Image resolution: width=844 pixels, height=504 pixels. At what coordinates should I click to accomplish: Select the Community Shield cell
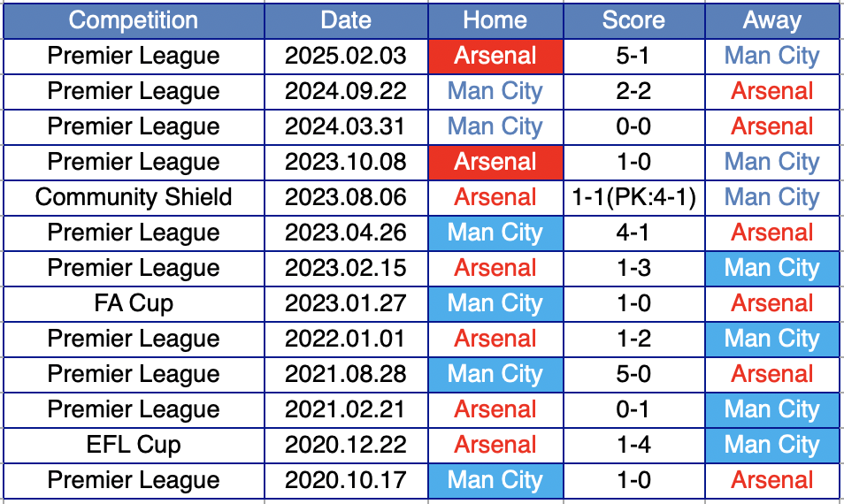pyautogui.click(x=134, y=197)
